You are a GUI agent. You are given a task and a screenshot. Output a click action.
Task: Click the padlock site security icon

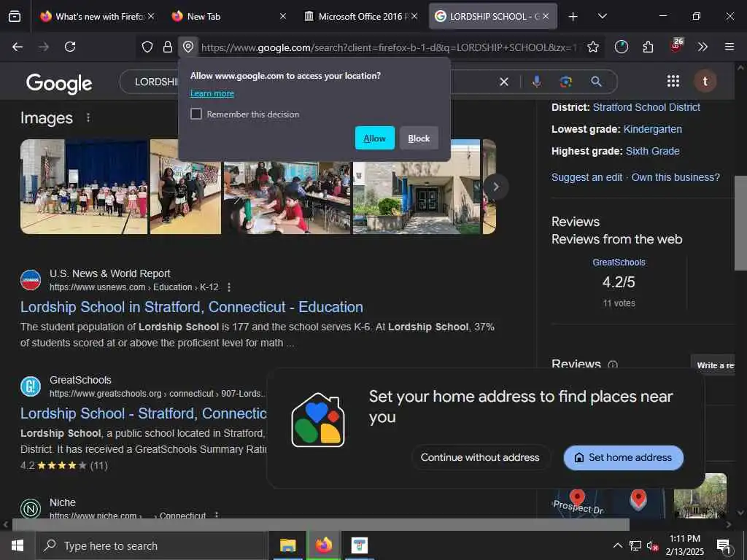coord(167,47)
